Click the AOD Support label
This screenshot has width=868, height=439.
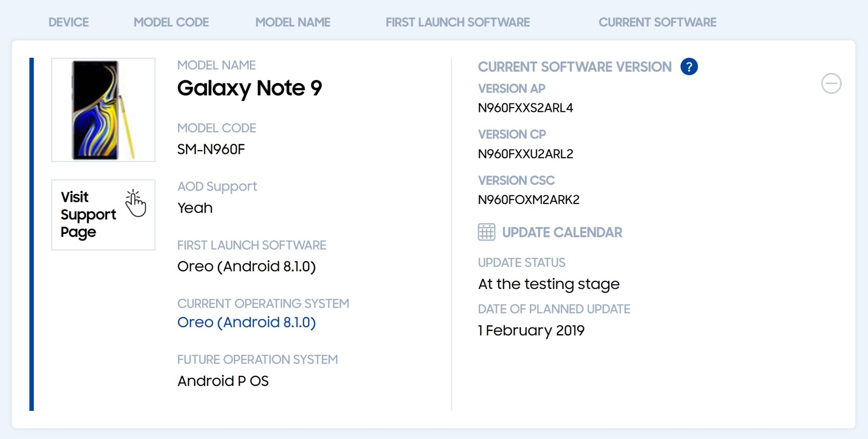217,187
